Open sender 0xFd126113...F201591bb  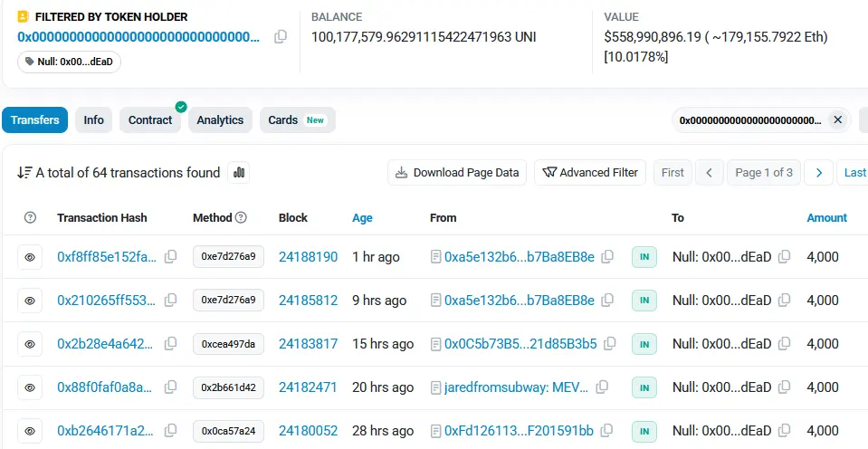tap(519, 431)
